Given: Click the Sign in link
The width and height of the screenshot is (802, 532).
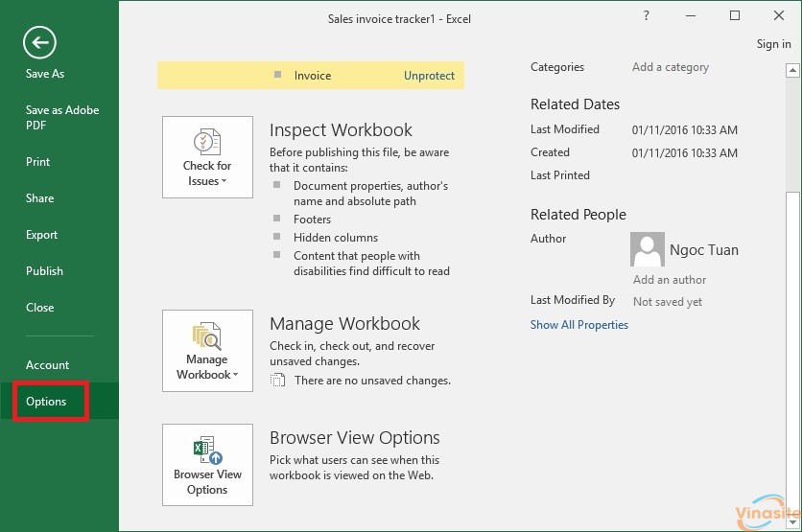Looking at the screenshot, I should (773, 44).
